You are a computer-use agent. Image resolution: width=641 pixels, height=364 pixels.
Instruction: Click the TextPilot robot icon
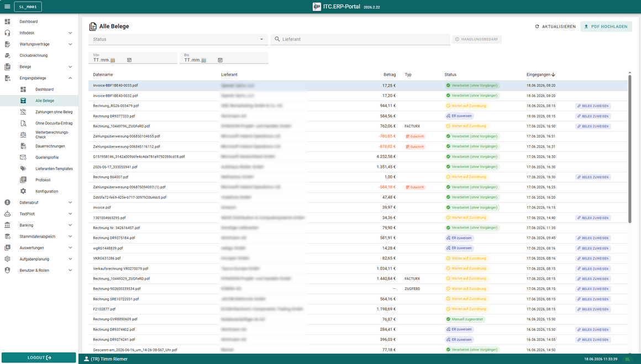pos(7,214)
